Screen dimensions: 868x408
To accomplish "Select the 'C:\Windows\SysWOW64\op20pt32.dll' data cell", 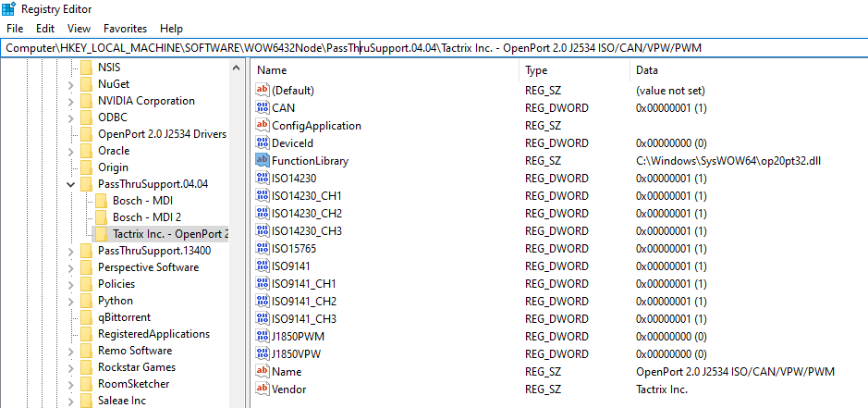I will (729, 161).
